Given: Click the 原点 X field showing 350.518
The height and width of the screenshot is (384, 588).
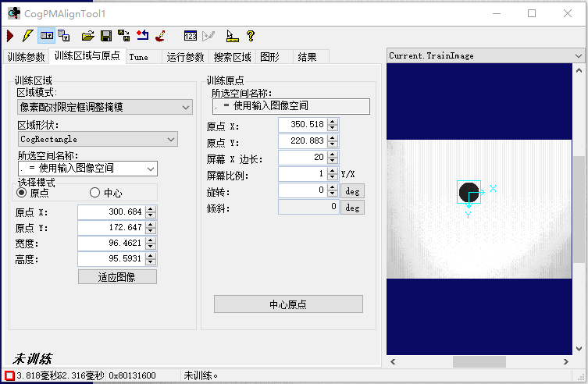Looking at the screenshot, I should pyautogui.click(x=303, y=125).
